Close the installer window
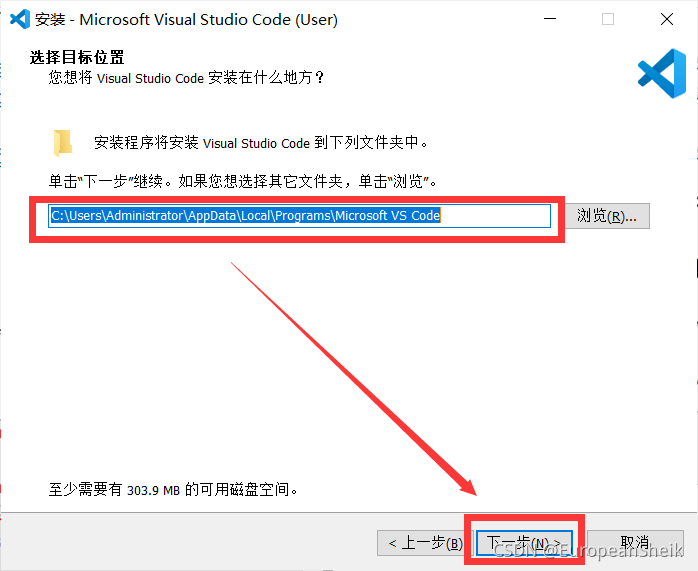This screenshot has height=571, width=698. tap(667, 19)
